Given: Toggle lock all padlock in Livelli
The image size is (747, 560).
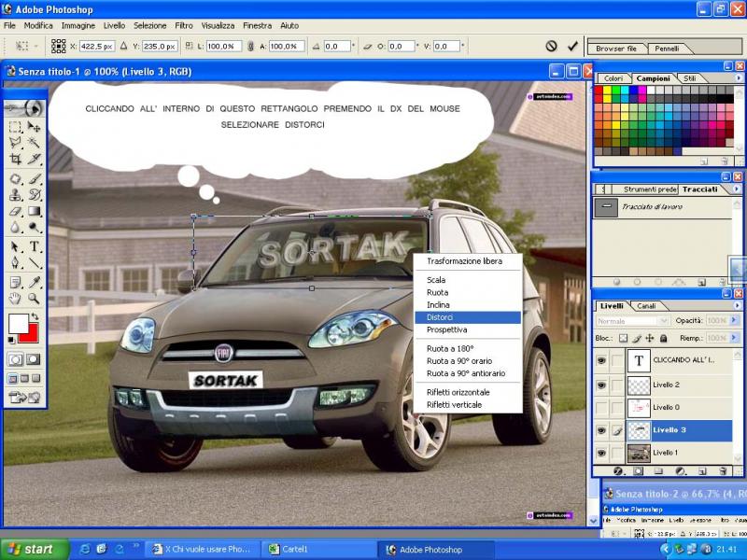Looking at the screenshot, I should coord(663,338).
